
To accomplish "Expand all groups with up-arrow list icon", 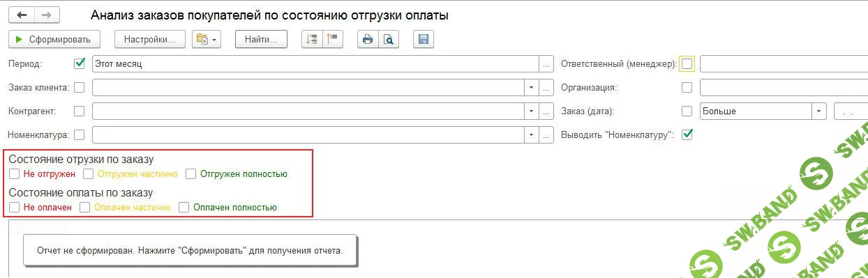I will (333, 39).
